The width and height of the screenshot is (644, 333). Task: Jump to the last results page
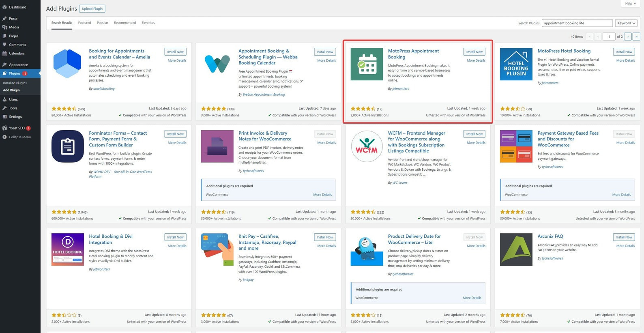coord(636,37)
